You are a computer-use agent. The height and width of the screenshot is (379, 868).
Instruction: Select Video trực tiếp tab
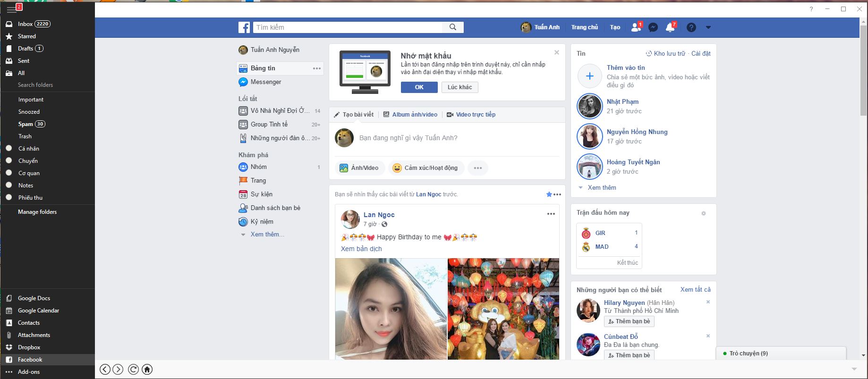pos(471,115)
